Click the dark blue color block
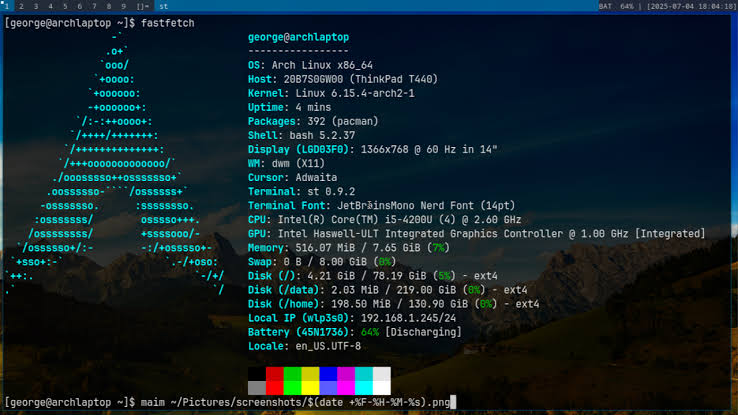Image resolution: width=738 pixels, height=415 pixels. coord(329,374)
